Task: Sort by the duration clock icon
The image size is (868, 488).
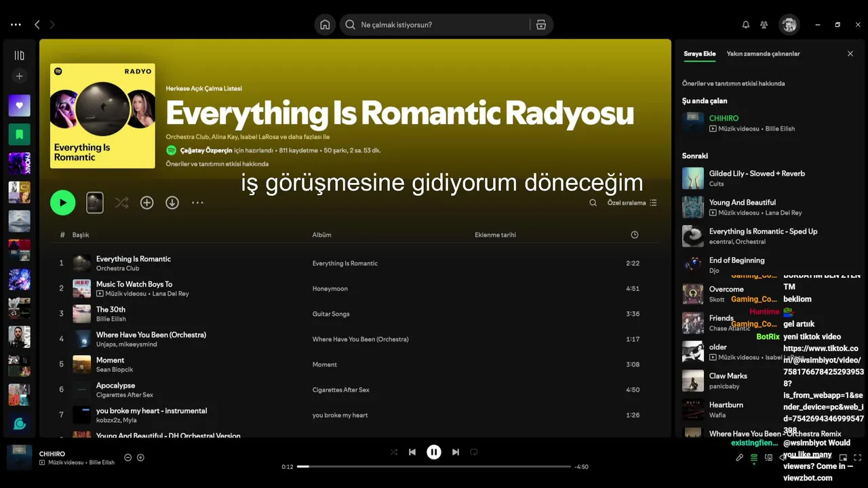Action: (635, 235)
